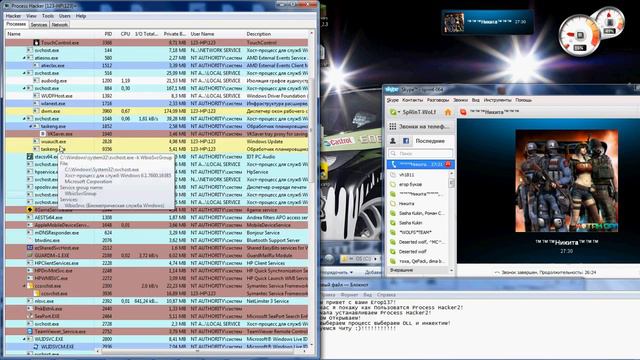
Task: Open the Tools menu in Process Hacker
Action: pyautogui.click(x=48, y=16)
